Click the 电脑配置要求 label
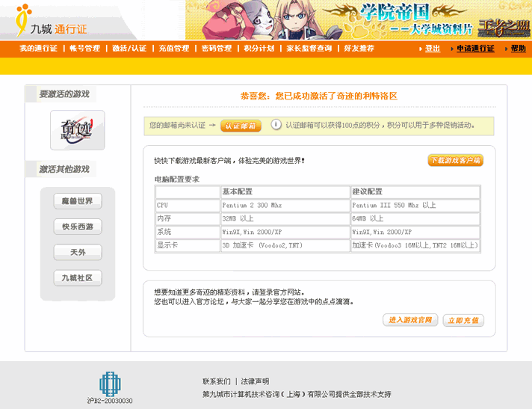The height and width of the screenshot is (409, 532). pos(177,179)
